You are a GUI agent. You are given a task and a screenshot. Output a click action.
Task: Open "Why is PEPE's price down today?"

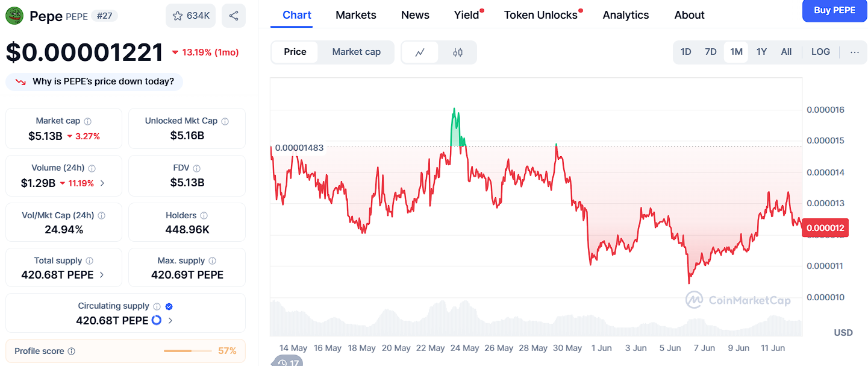[94, 81]
